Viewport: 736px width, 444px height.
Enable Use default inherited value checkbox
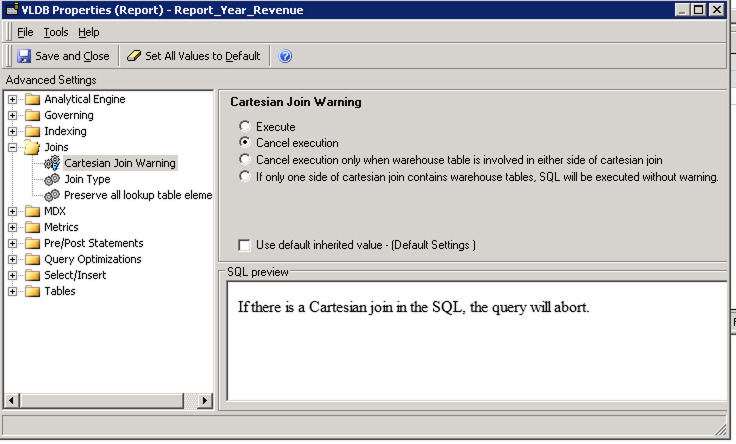244,245
